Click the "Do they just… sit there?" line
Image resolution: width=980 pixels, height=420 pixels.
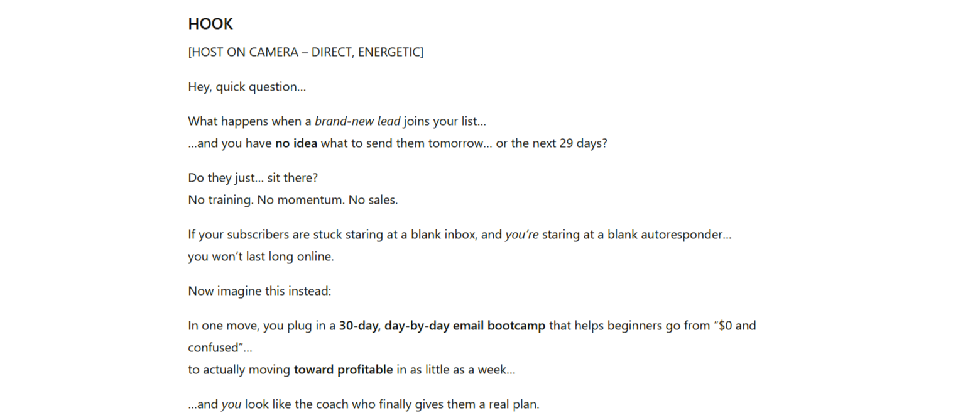[253, 178]
